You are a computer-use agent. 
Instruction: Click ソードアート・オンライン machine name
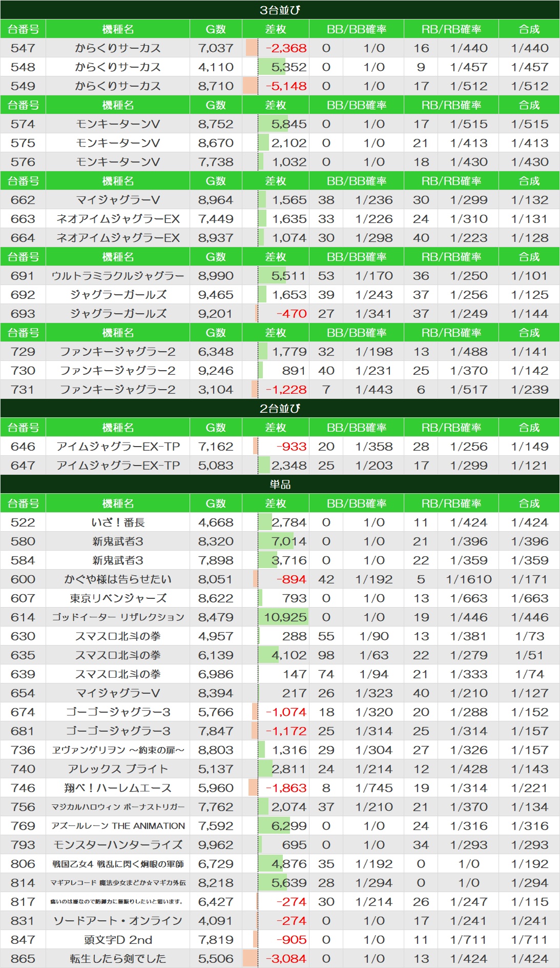pyautogui.click(x=118, y=921)
